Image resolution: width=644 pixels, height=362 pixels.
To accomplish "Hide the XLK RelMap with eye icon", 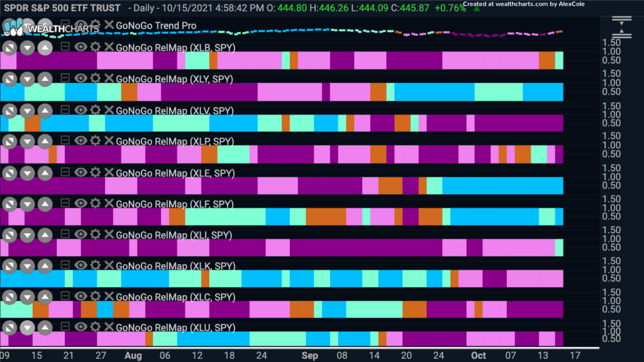I will coord(80,266).
